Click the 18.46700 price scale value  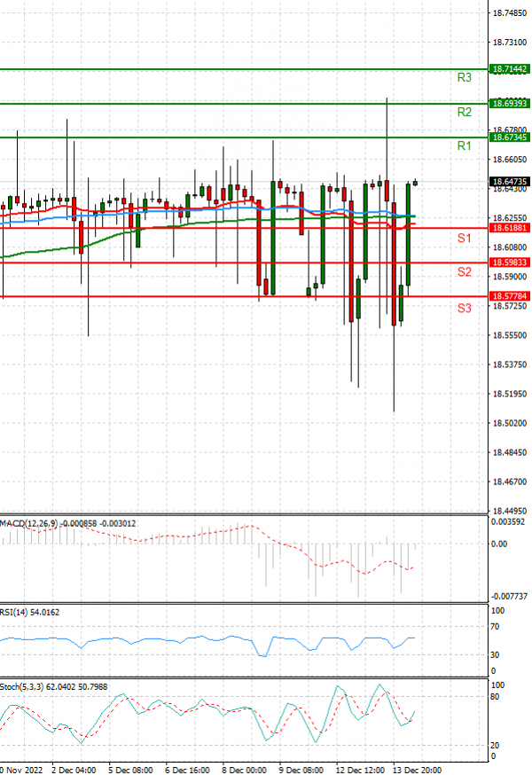click(510, 481)
